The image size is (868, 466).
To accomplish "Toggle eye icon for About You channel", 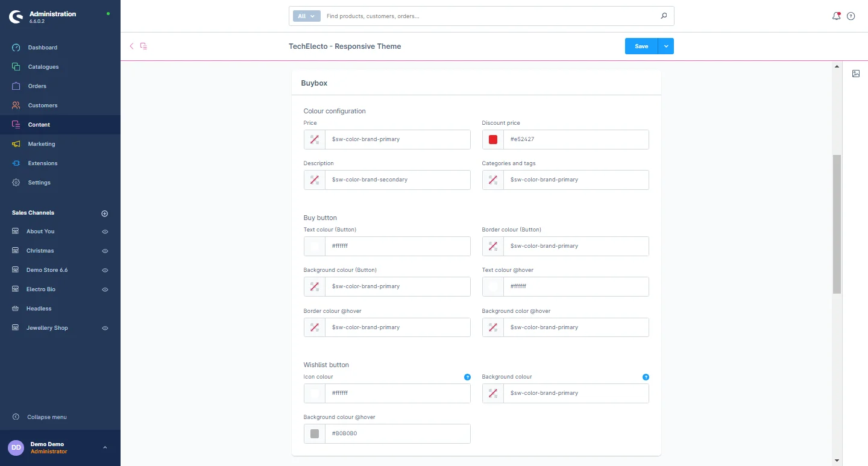I will click(105, 231).
